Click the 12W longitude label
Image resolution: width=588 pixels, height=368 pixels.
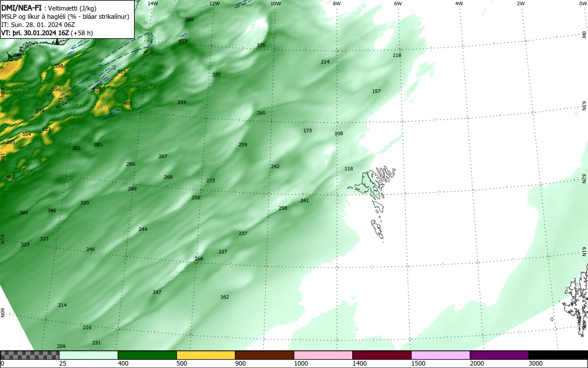click(214, 4)
